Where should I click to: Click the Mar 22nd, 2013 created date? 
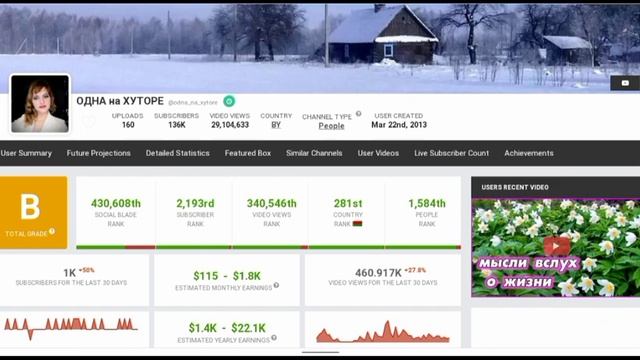[x=399, y=125]
